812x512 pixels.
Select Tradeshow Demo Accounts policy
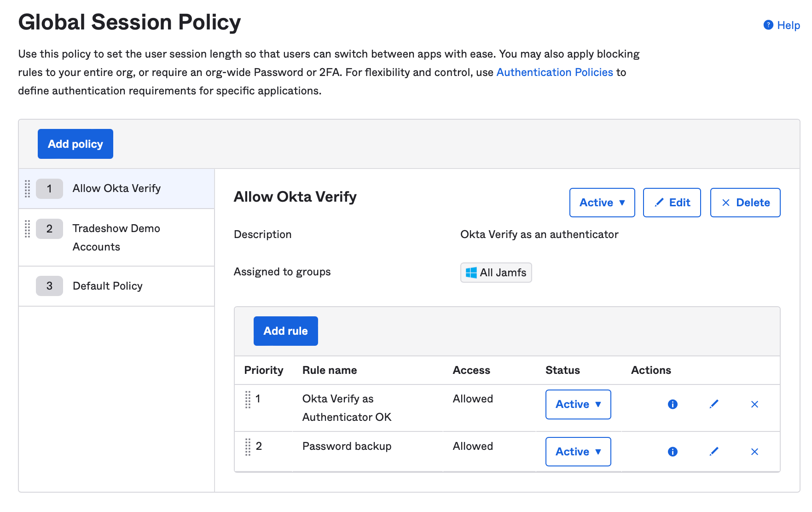pos(116,238)
